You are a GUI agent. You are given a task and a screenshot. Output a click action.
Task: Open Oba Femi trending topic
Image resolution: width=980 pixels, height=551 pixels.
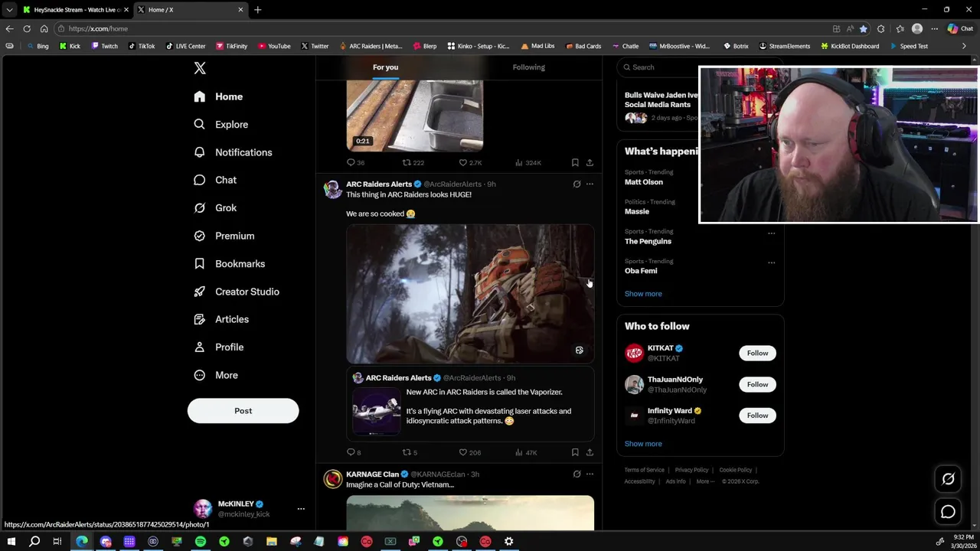click(641, 271)
